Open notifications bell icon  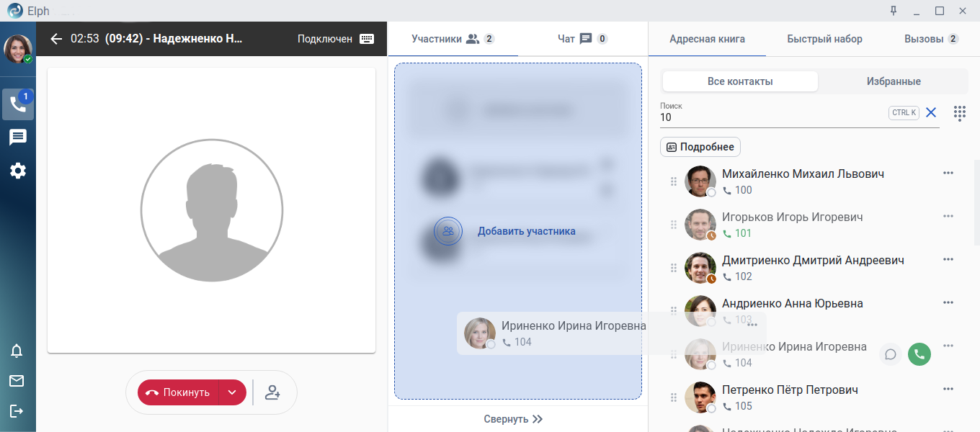pyautogui.click(x=17, y=351)
